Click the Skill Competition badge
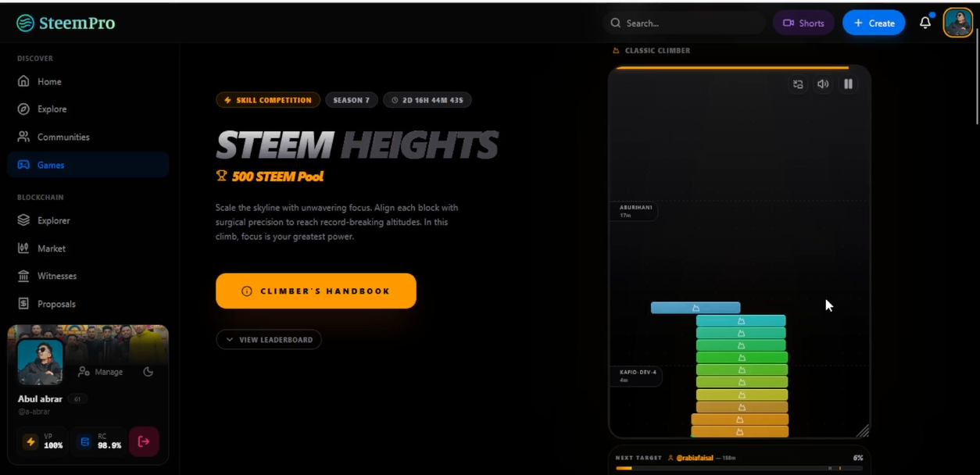 pos(268,100)
